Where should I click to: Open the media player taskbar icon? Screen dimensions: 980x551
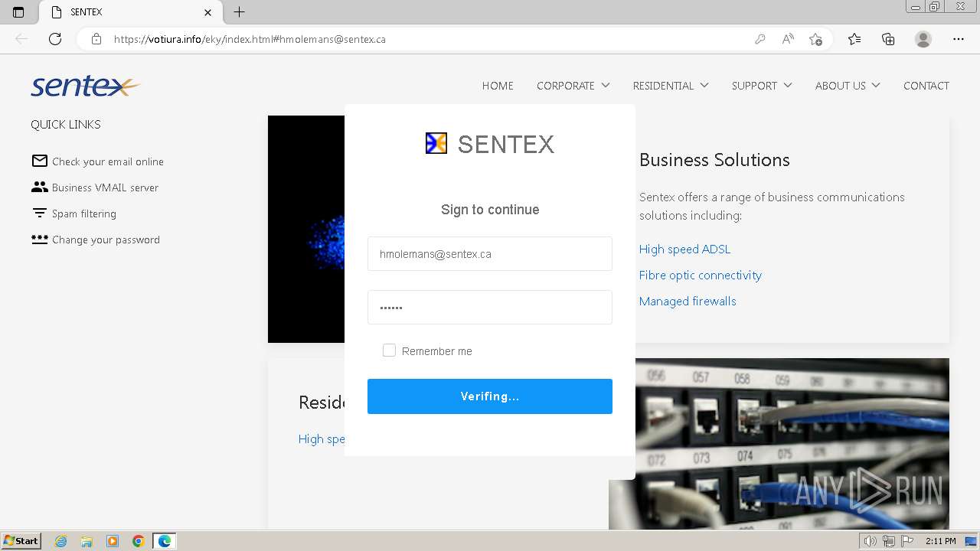(x=113, y=541)
